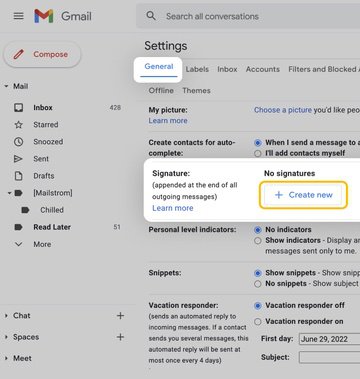Click Learn more under Signature
This screenshot has height=379, width=360.
173,208
